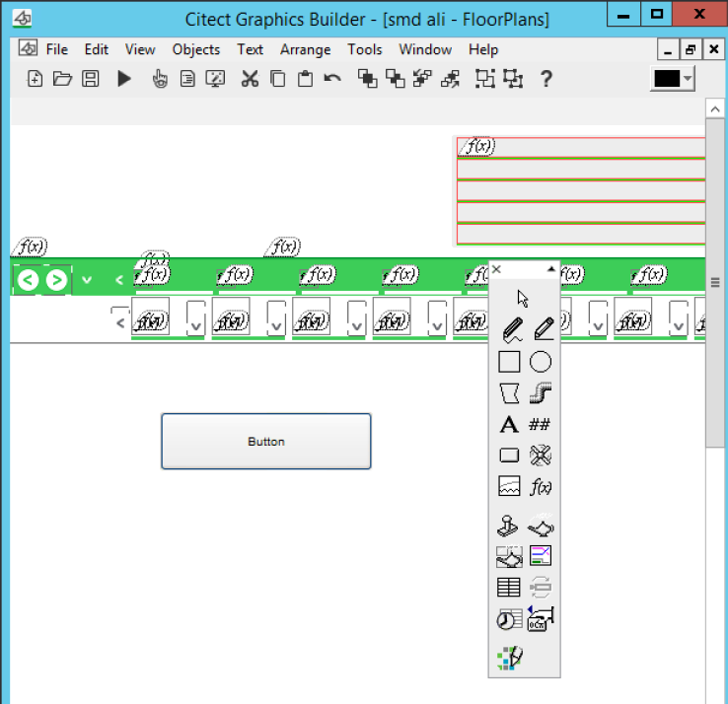
Task: Paste with the clipboard icon
Action: [x=305, y=79]
